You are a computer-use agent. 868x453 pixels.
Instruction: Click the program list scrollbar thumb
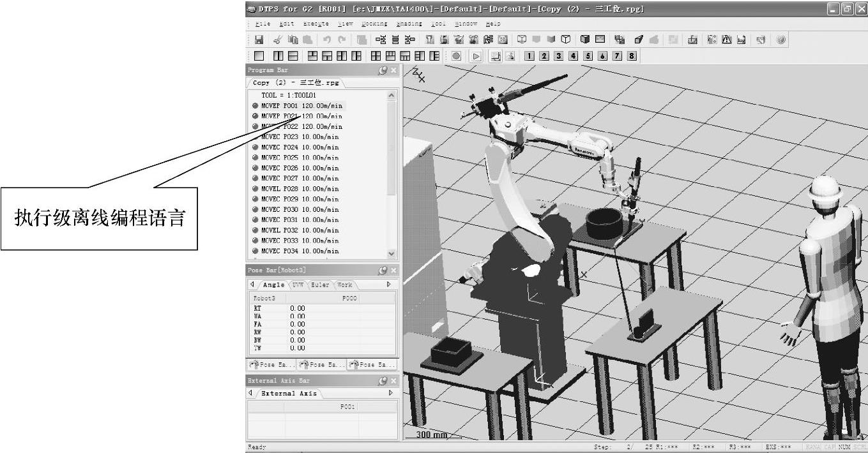coord(392,148)
